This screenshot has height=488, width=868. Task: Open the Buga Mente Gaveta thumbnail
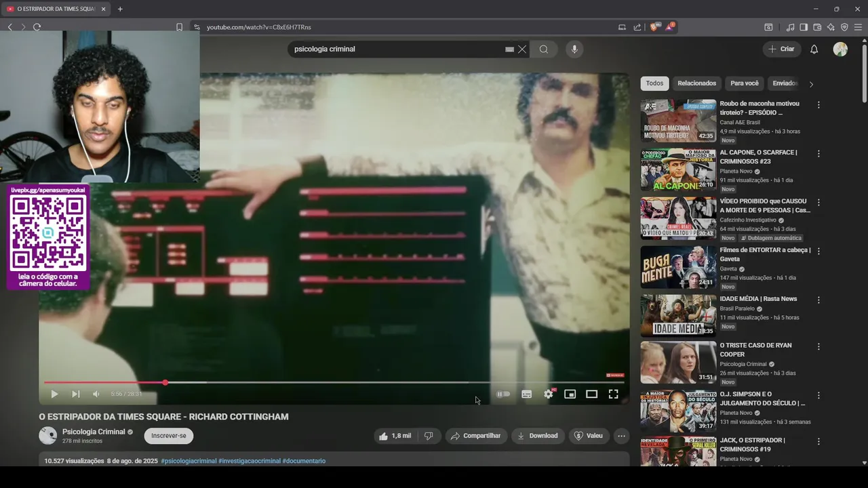678,267
